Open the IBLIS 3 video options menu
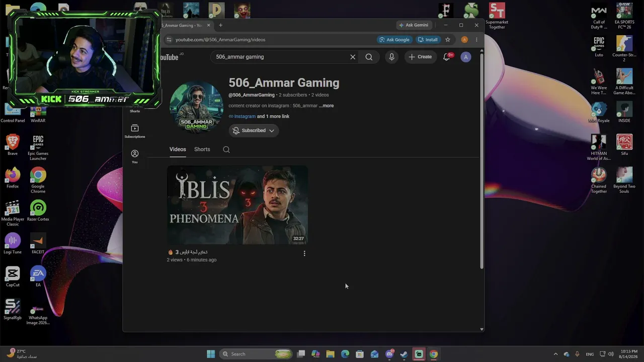This screenshot has height=362, width=644. pos(304,253)
